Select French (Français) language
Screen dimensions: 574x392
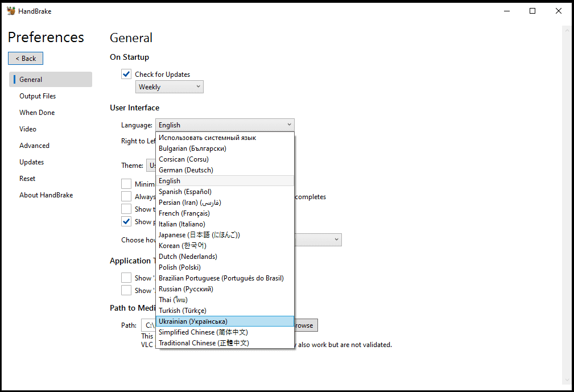(225, 213)
